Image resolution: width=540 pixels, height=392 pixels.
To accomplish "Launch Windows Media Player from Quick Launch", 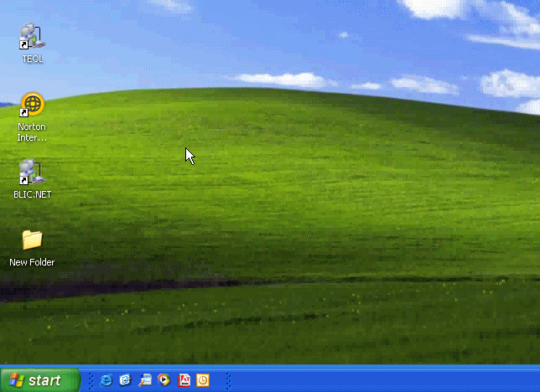I will 164,380.
